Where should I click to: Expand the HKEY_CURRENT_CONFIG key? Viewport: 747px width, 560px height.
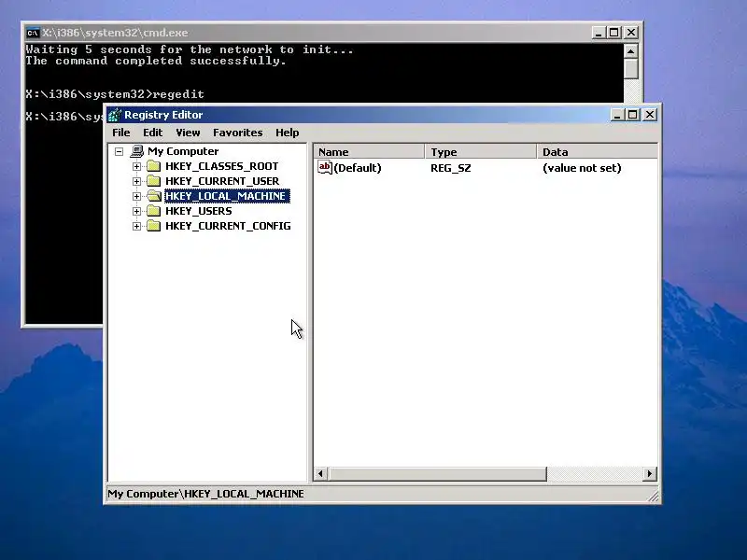pos(136,226)
